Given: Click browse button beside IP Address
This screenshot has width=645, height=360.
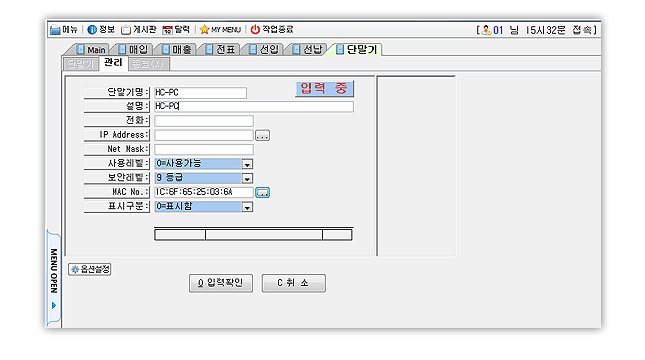Looking at the screenshot, I should click(x=262, y=135).
